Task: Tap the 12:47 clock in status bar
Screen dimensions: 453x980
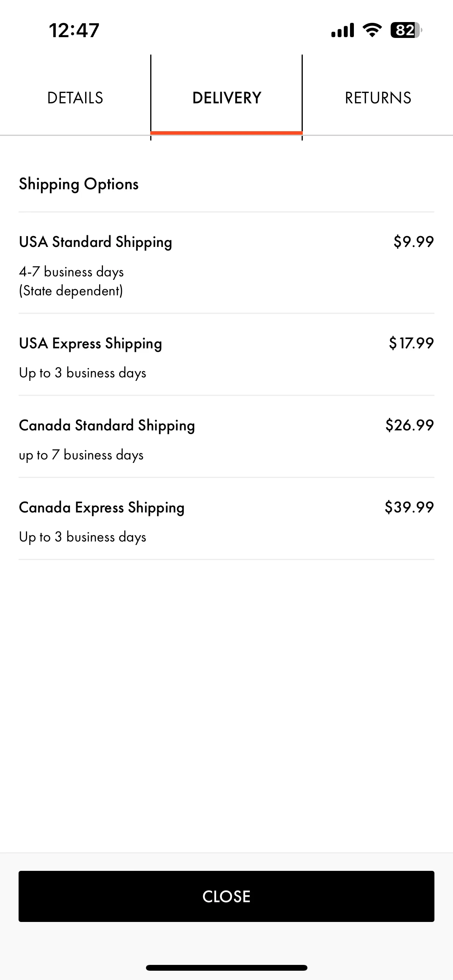Action: coord(74,30)
